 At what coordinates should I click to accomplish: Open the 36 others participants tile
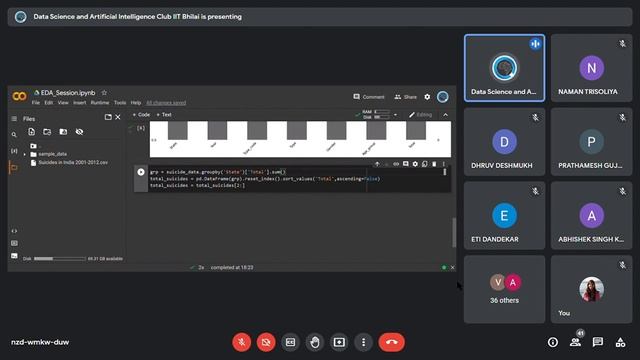504,289
